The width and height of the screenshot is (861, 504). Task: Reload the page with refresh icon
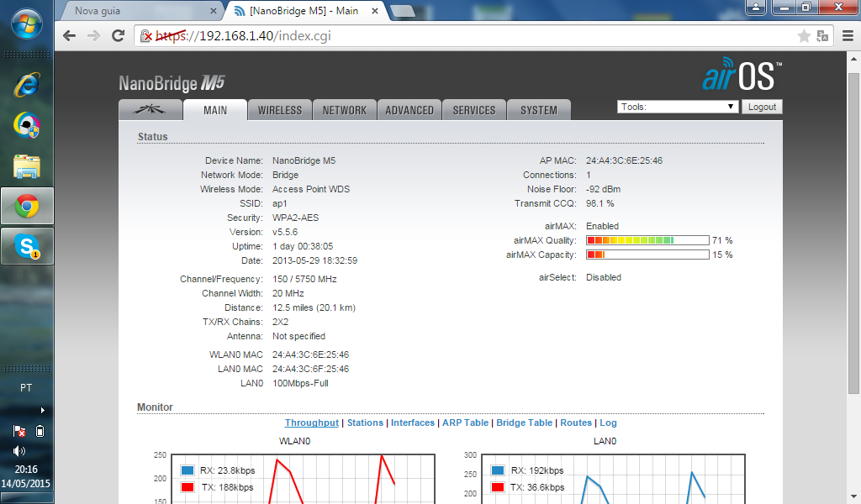click(118, 36)
